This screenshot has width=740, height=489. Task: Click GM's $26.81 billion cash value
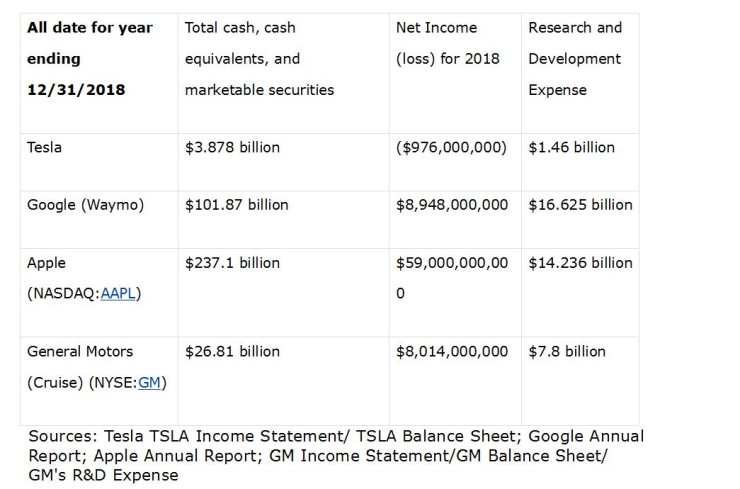point(232,352)
